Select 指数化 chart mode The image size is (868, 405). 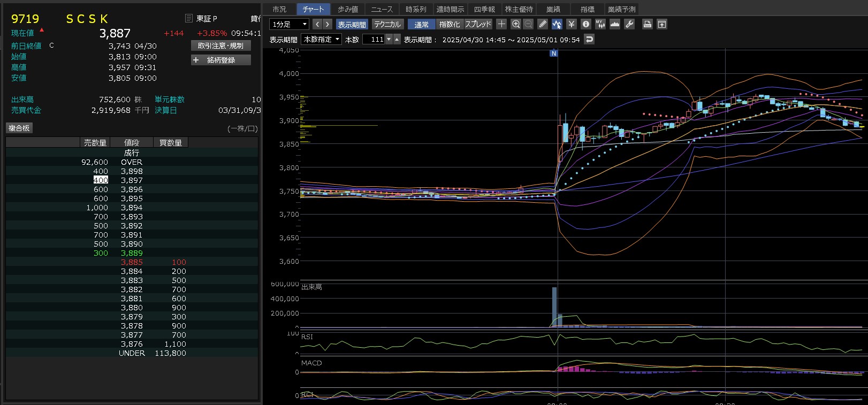point(450,24)
